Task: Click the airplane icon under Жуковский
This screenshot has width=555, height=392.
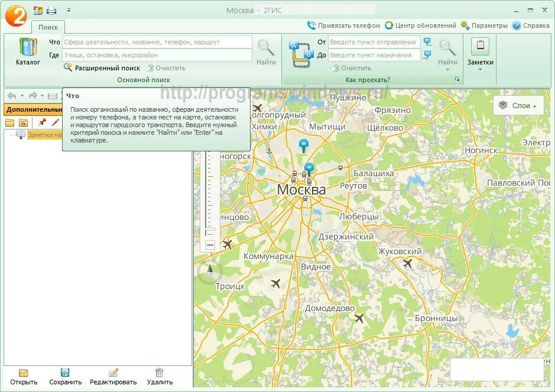Action: coord(407,263)
